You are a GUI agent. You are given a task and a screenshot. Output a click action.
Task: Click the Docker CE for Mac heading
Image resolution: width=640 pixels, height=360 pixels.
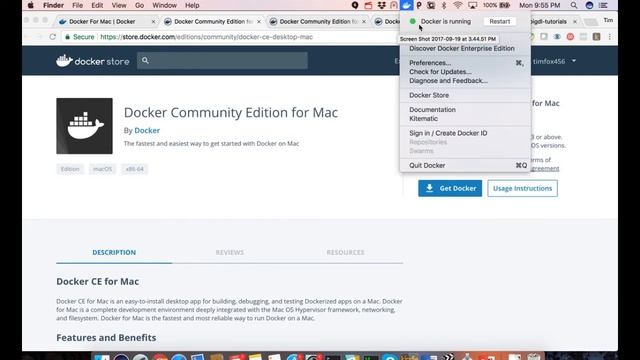[x=98, y=282]
